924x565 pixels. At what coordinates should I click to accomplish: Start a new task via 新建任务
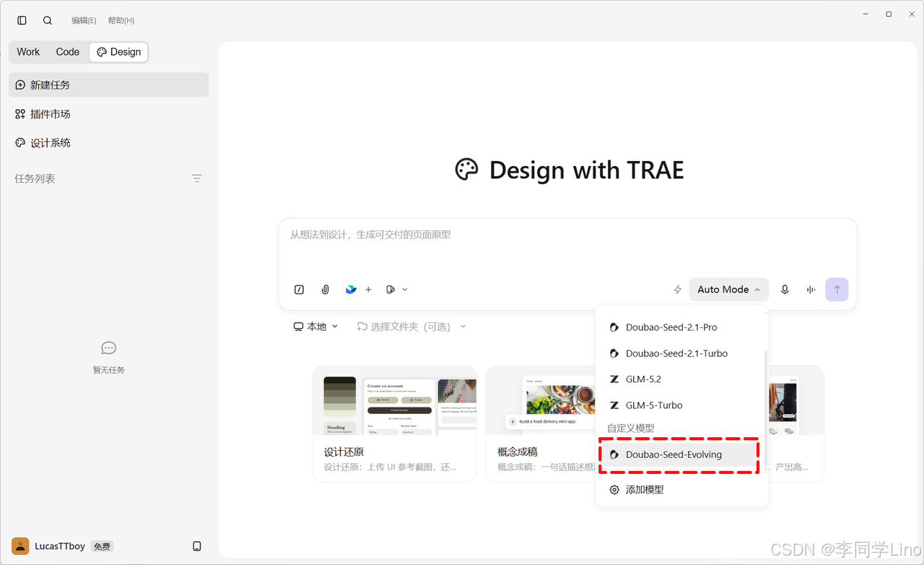(108, 85)
